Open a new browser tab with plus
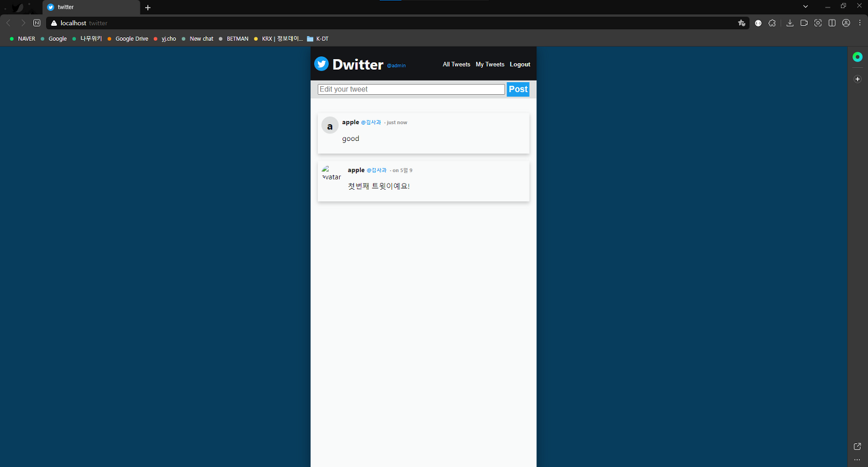 [x=148, y=7]
